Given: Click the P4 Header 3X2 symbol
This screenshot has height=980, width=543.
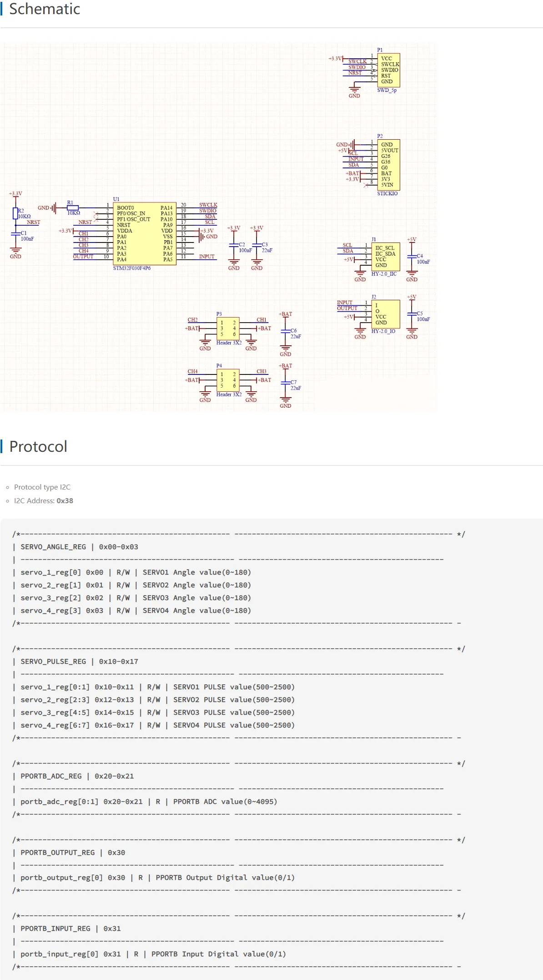Looking at the screenshot, I should tap(228, 380).
